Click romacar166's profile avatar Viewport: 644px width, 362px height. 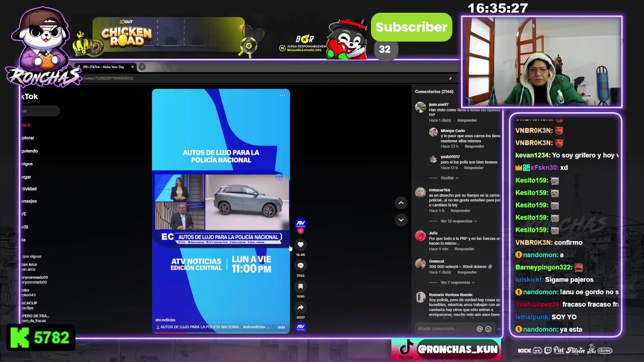pos(420,193)
